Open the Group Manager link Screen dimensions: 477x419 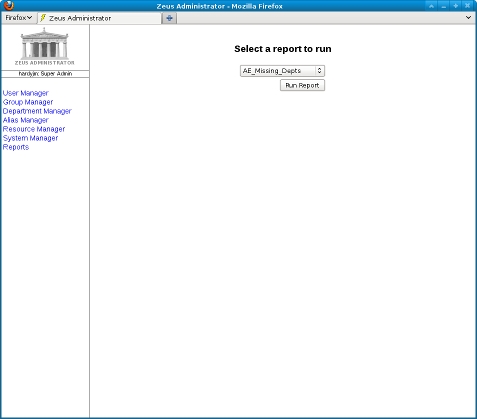pos(28,102)
